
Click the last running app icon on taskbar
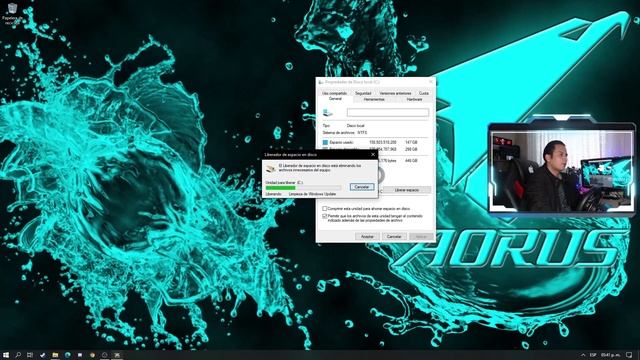click(x=117, y=355)
